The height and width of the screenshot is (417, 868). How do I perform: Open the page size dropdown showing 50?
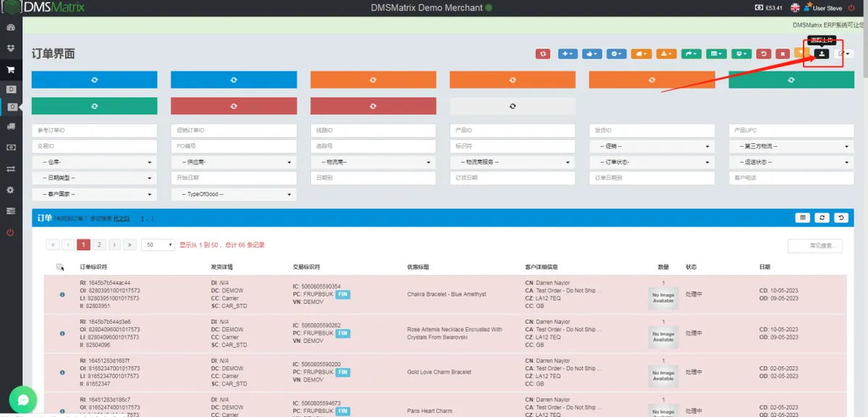158,245
